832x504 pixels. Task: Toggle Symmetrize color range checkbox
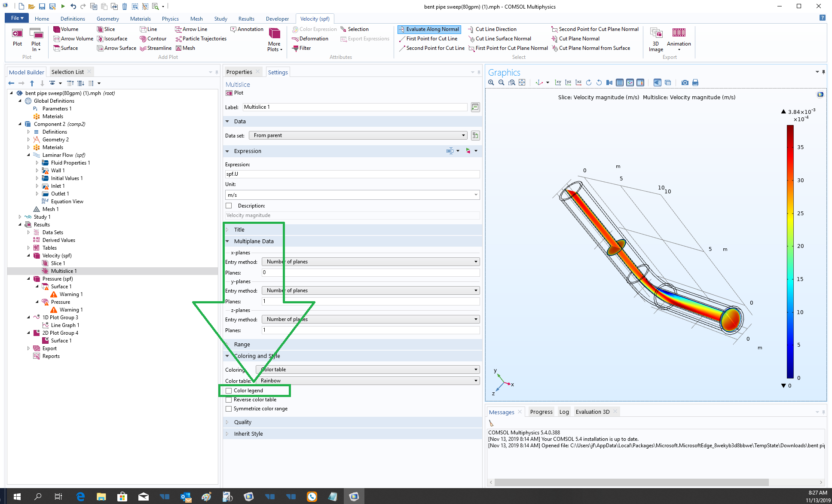click(x=229, y=409)
